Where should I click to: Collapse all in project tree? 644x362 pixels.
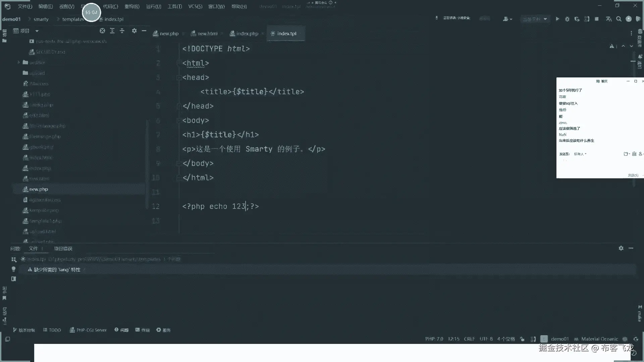pos(122,31)
